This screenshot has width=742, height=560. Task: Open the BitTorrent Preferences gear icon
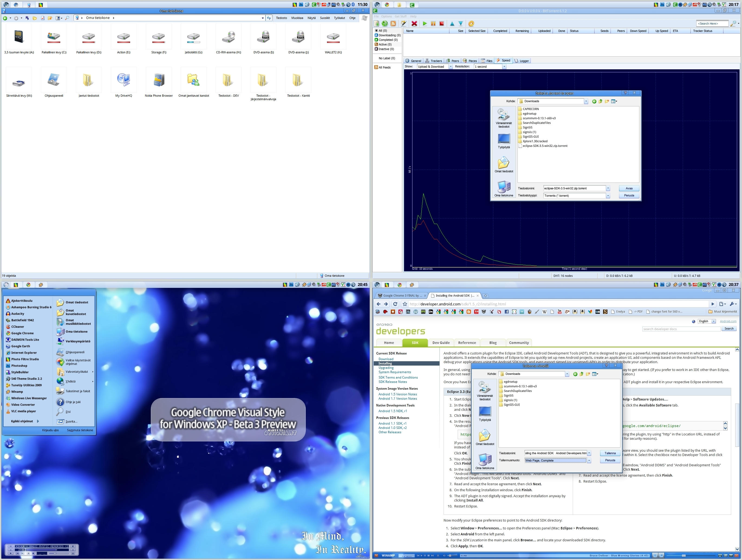coord(471,24)
